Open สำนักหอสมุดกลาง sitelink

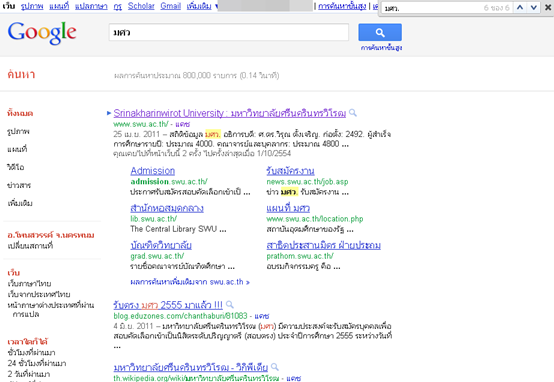(167, 208)
